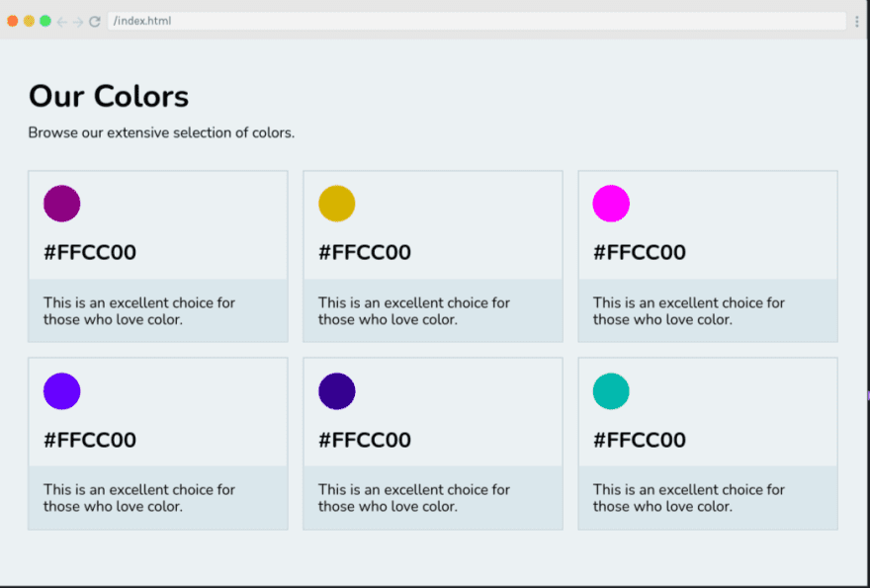
Task: Click the Our Colors heading
Action: point(109,96)
